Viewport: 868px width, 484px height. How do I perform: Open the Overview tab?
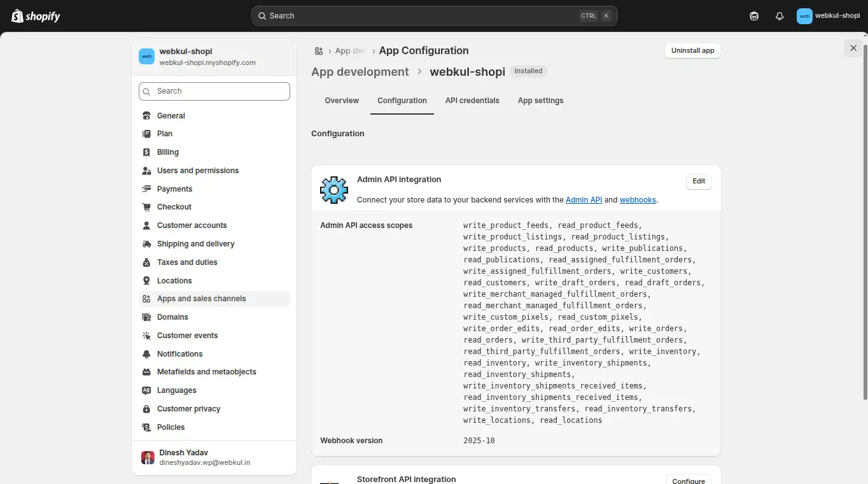click(342, 100)
